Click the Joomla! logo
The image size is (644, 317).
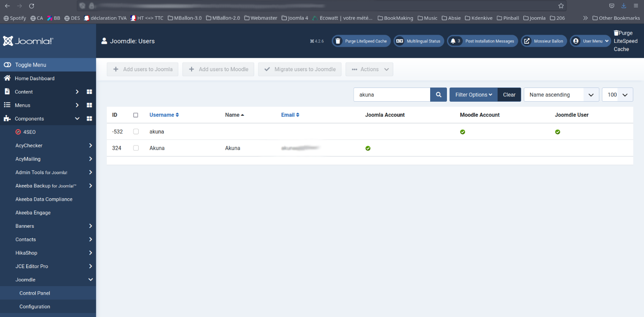(28, 41)
